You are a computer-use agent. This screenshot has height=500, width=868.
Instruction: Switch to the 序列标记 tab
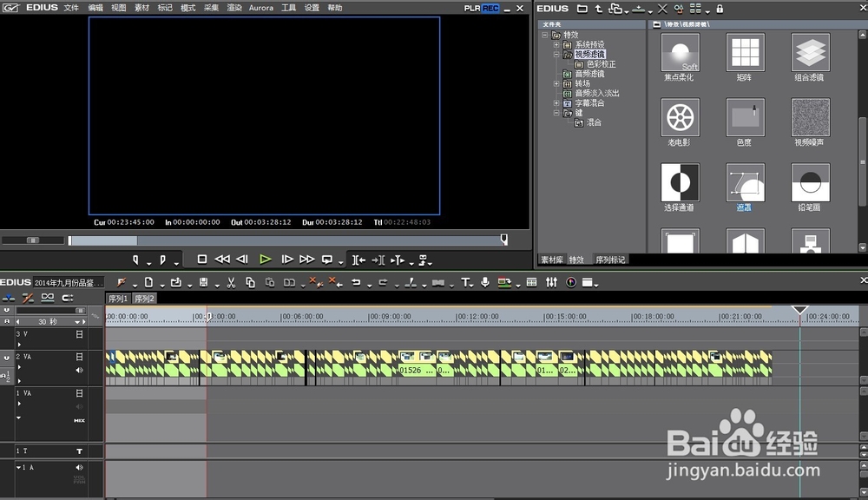coord(610,260)
